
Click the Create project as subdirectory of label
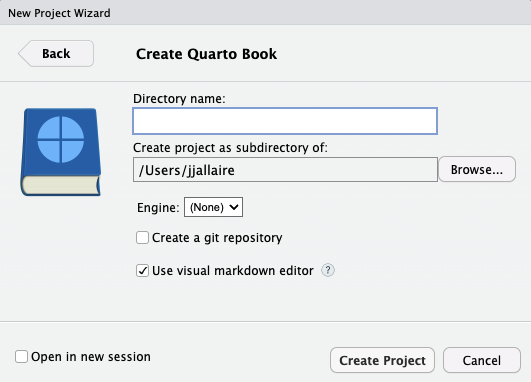(230, 148)
